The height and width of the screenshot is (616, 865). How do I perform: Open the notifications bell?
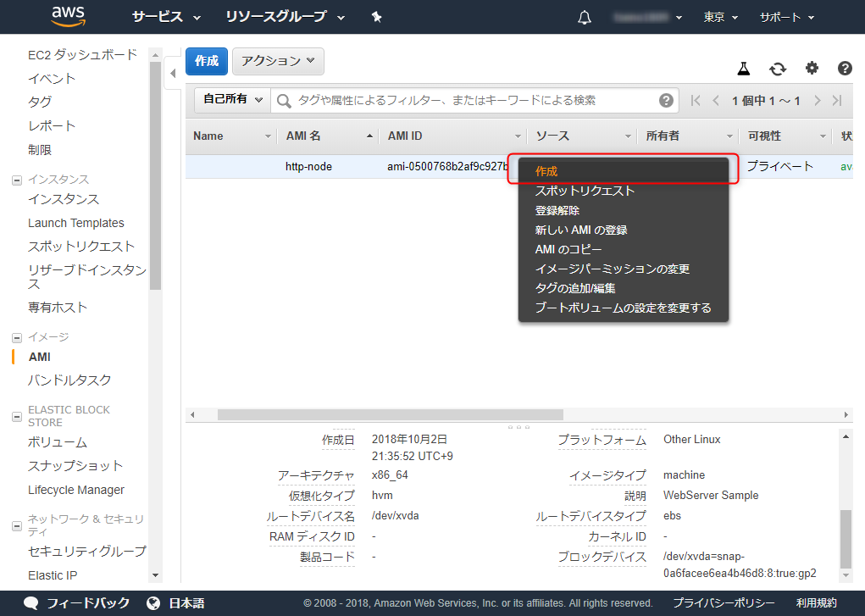pyautogui.click(x=585, y=16)
